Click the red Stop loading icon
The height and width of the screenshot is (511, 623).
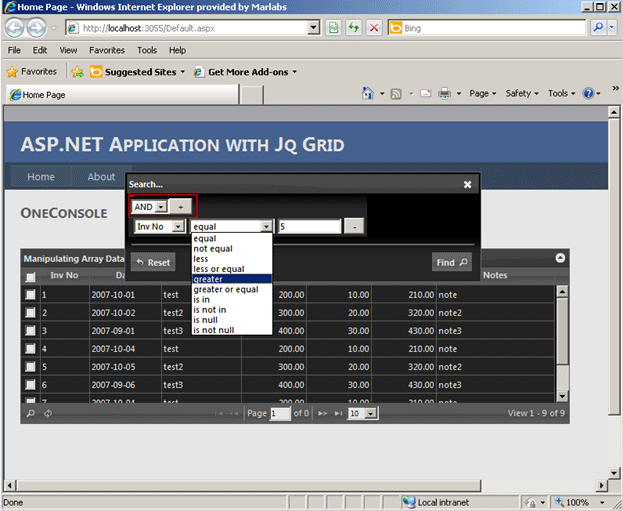374,28
